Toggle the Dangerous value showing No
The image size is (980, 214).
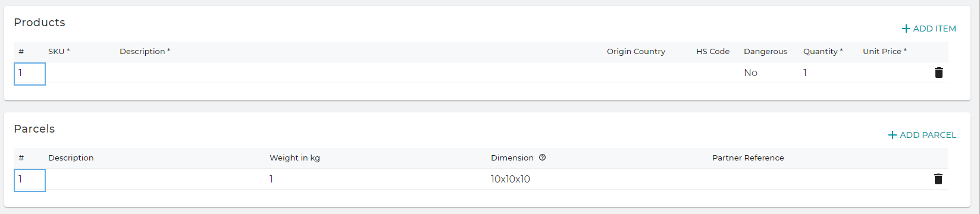coord(750,73)
